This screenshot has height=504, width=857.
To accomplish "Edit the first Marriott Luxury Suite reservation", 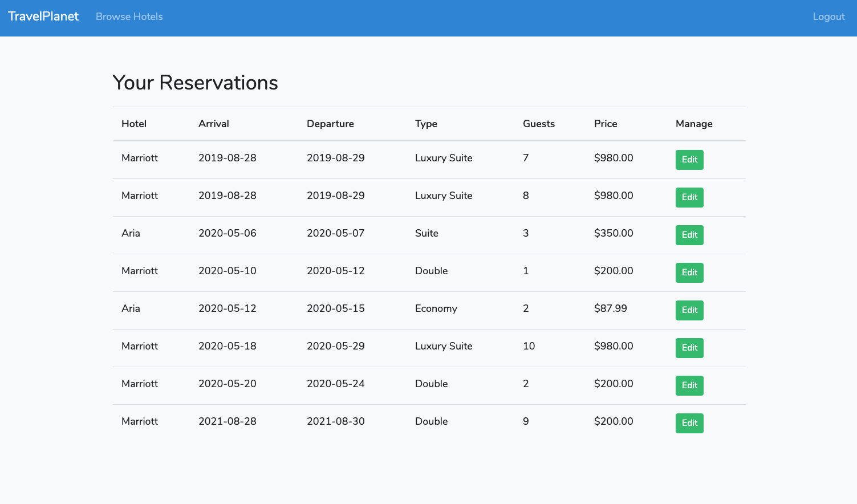I will pos(689,160).
